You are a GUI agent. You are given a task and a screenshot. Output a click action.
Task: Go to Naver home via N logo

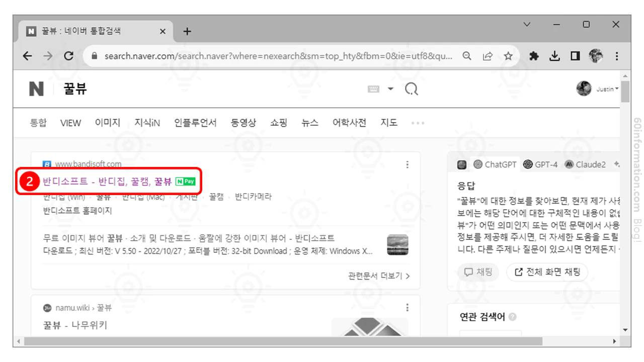coord(36,89)
